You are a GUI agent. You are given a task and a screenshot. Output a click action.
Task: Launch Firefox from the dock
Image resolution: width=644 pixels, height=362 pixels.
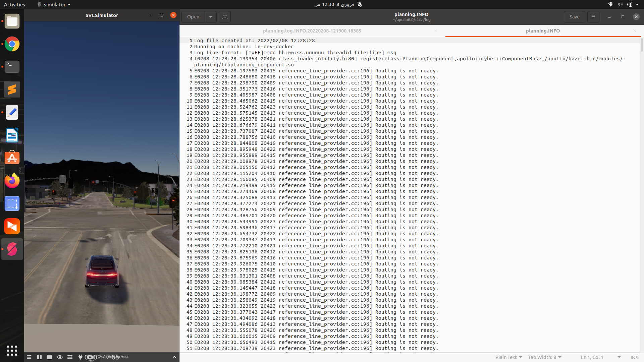coord(12,181)
